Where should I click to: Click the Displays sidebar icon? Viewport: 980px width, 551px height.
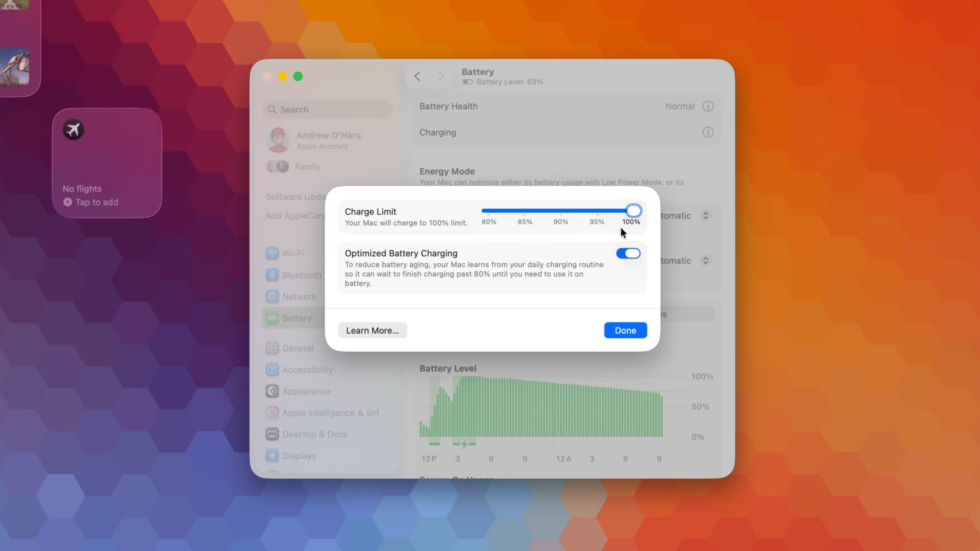pos(272,456)
